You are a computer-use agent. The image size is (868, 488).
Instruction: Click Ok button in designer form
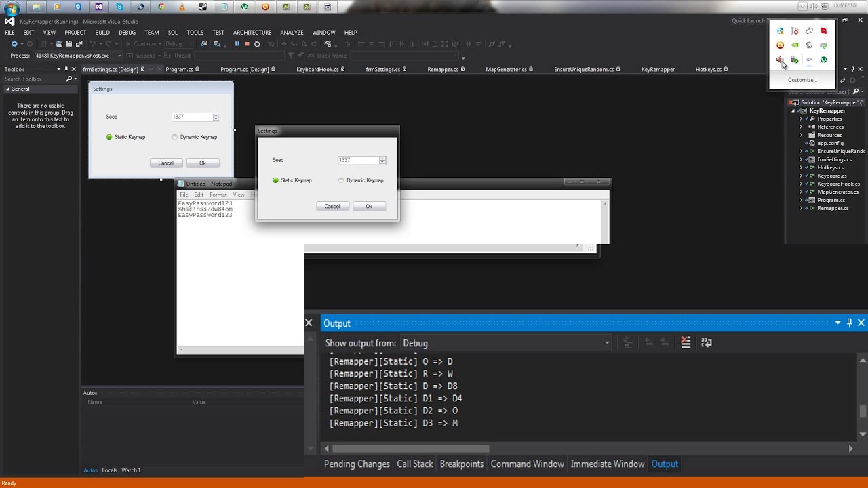click(x=202, y=163)
